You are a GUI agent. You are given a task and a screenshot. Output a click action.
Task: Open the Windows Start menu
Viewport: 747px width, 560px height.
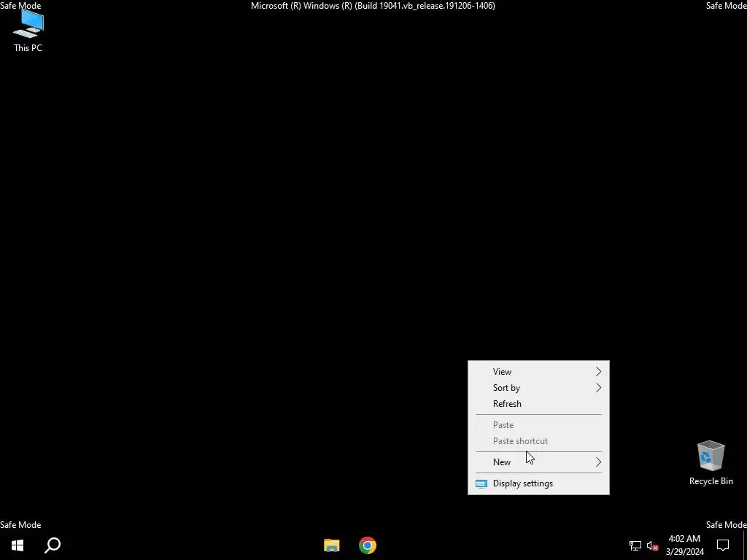pyautogui.click(x=18, y=545)
